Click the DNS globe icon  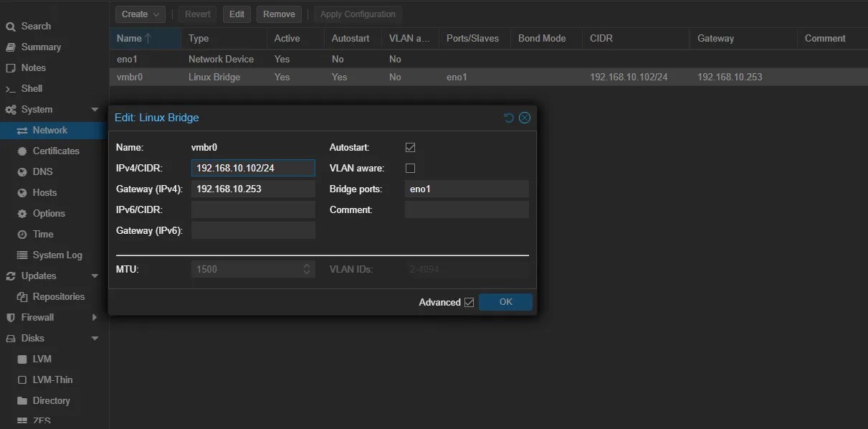click(x=22, y=172)
